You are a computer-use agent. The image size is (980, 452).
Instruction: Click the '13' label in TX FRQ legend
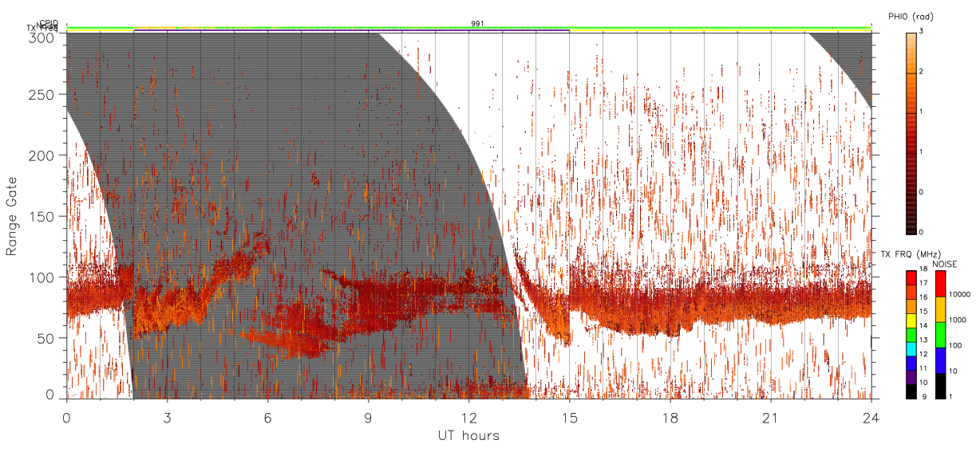(924, 340)
